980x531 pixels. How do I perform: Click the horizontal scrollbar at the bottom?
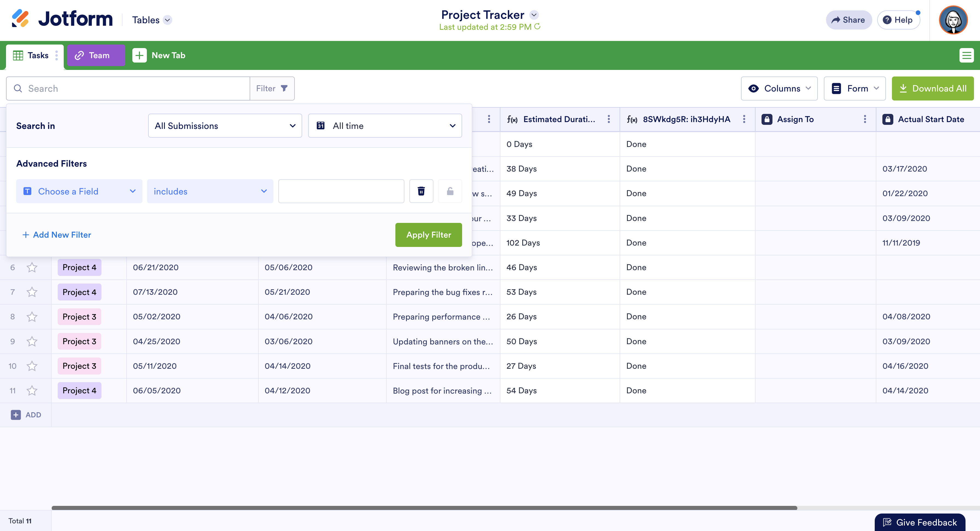424,508
